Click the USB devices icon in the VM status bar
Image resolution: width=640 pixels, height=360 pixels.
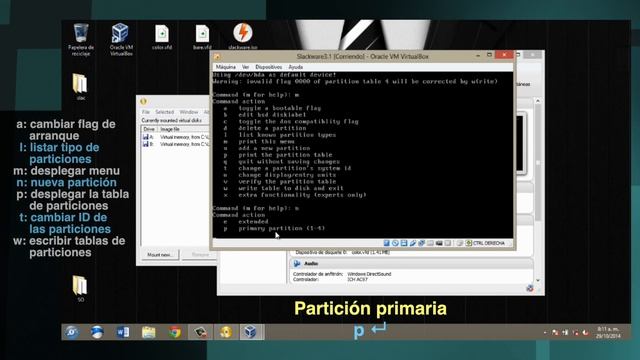(x=413, y=243)
